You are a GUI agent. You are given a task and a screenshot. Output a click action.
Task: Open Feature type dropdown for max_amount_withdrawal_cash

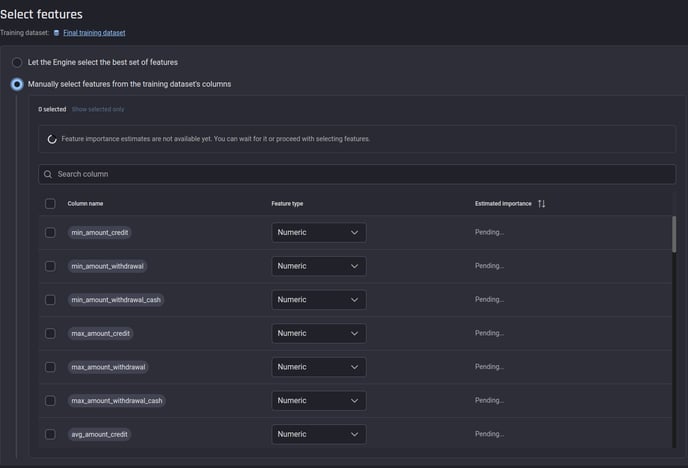(x=319, y=401)
